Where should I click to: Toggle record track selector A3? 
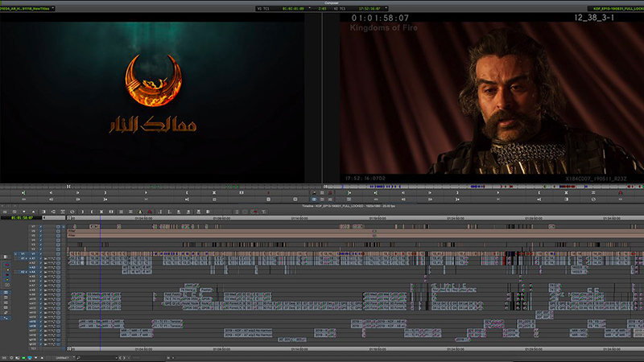click(x=32, y=267)
